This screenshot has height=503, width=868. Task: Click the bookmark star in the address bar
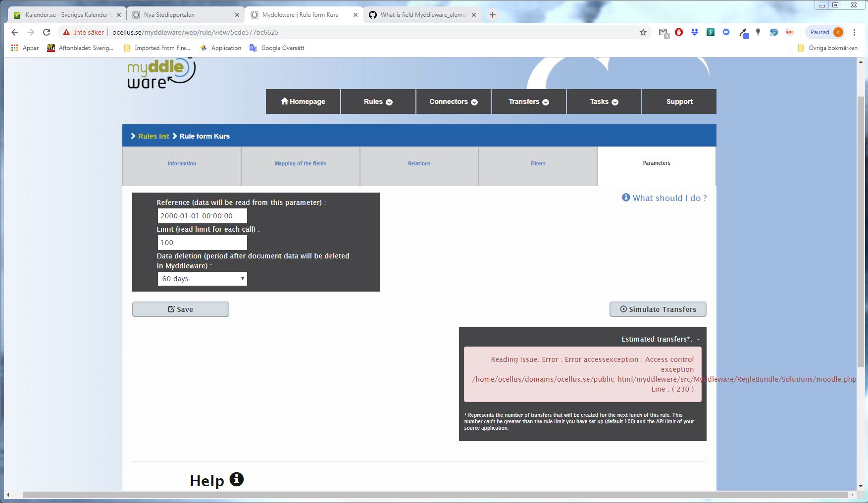(642, 32)
